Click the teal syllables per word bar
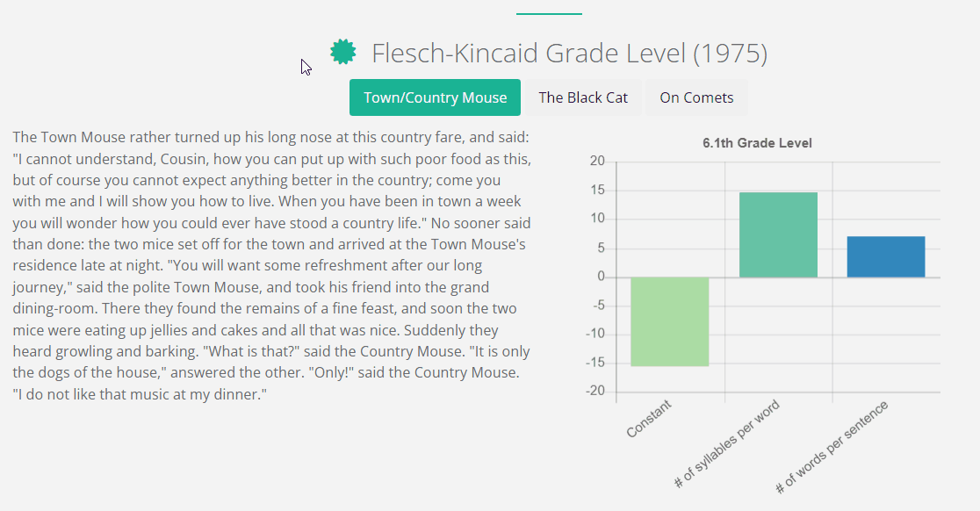This screenshot has width=980, height=511. (778, 235)
